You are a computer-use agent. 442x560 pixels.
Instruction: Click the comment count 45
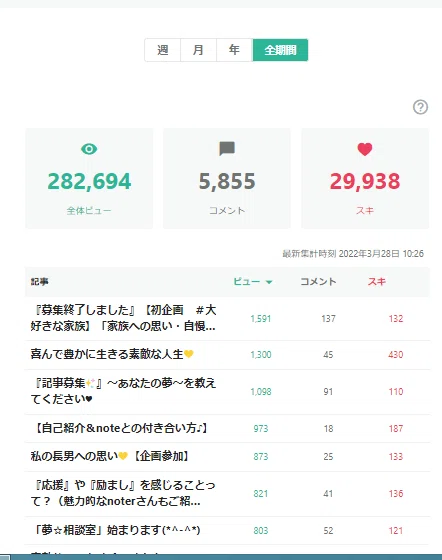click(328, 355)
